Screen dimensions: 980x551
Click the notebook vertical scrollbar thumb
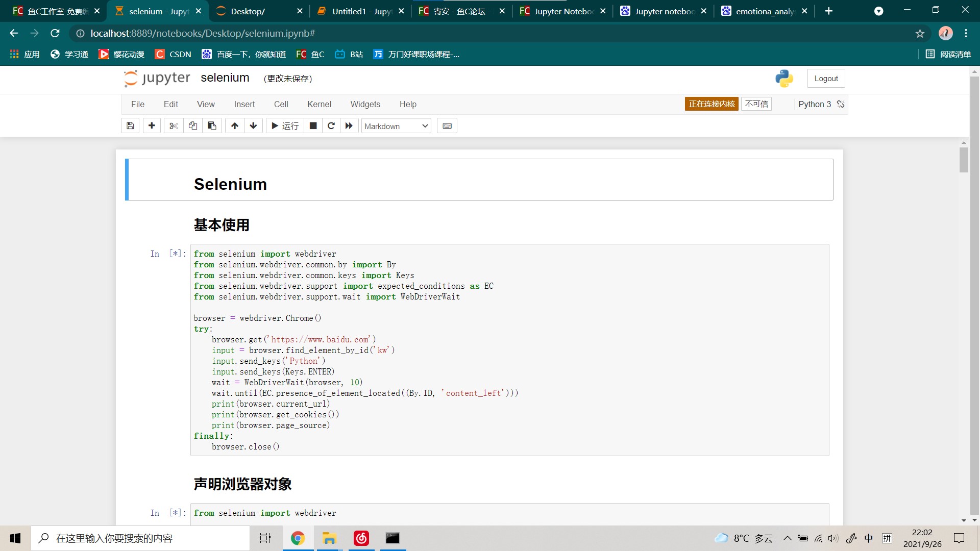coord(964,160)
